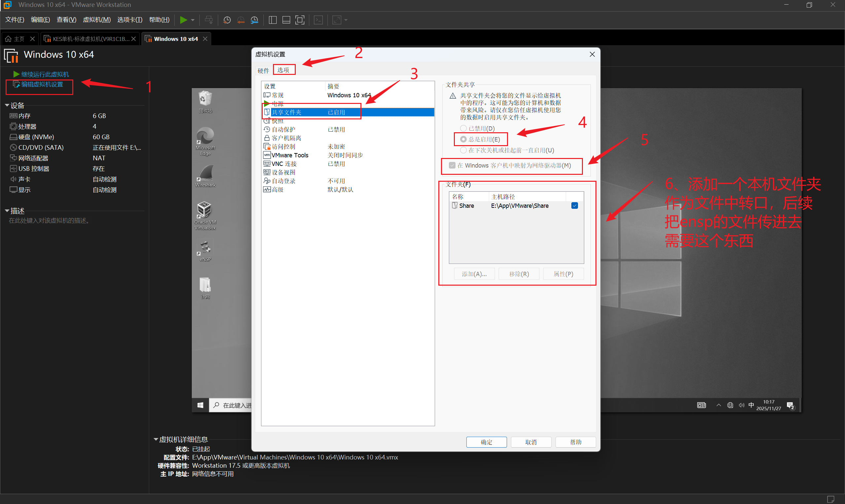845x504 pixels.
Task: Open power dropdown arrow beside play button
Action: click(193, 20)
